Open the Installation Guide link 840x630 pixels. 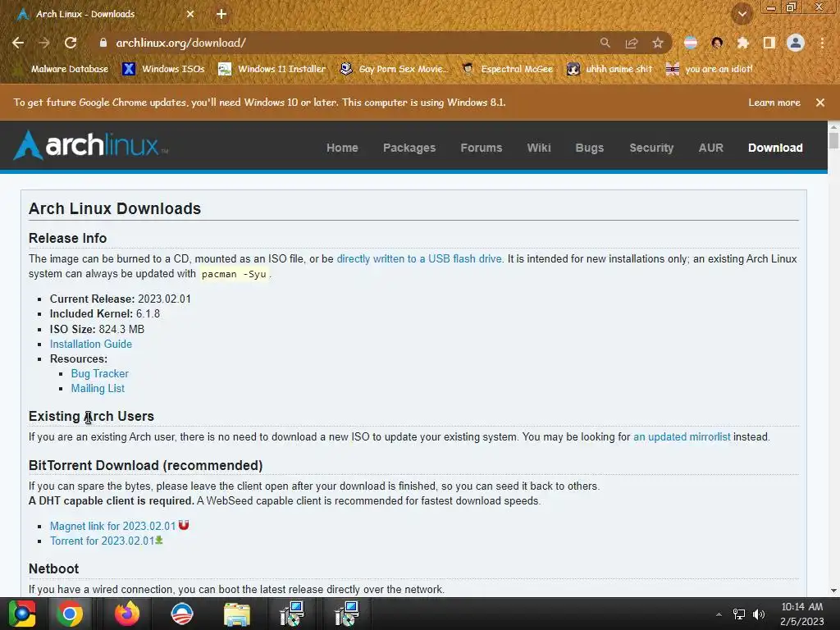pos(91,344)
